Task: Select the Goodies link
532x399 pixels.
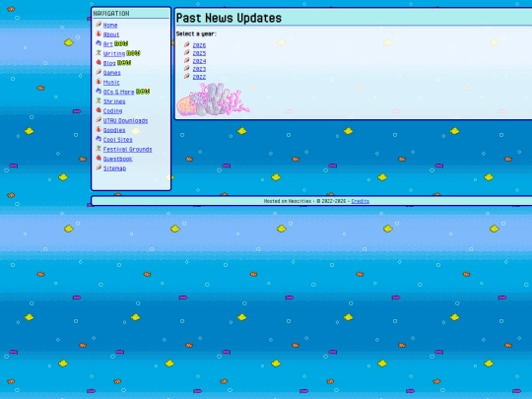Action: click(114, 130)
